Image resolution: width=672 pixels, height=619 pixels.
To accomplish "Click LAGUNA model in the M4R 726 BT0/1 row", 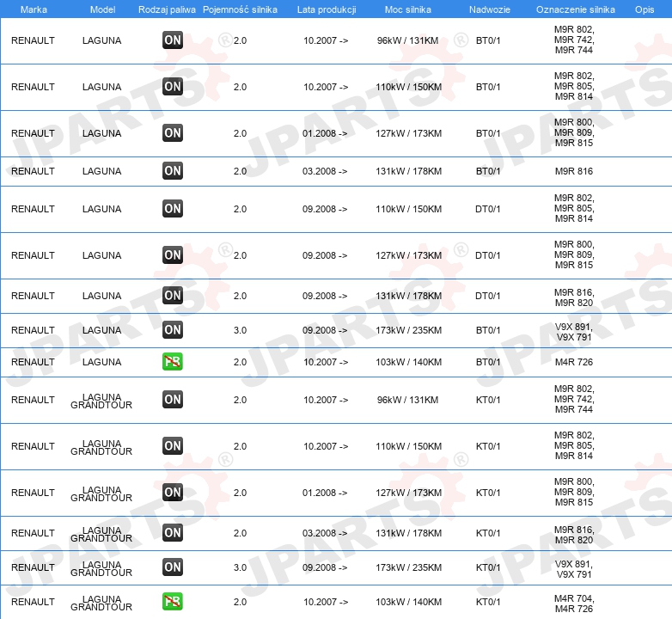I will pyautogui.click(x=101, y=362).
